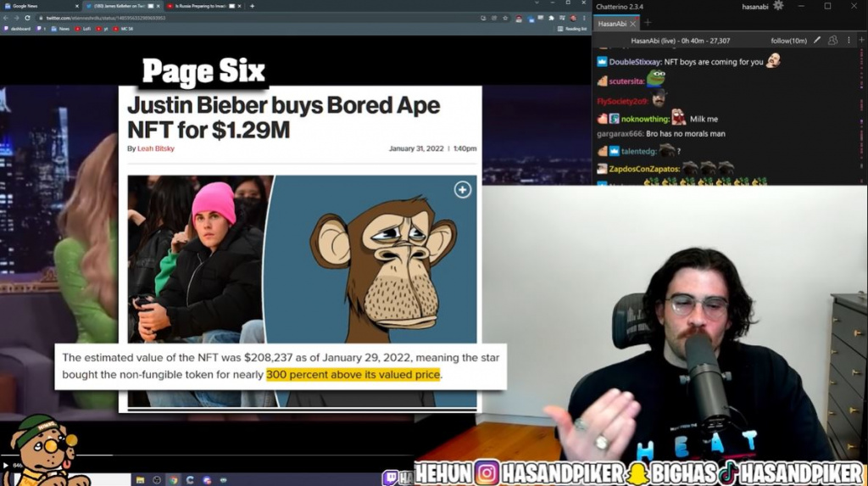This screenshot has width=868, height=486.
Task: Close the HasanAbi Chatterino tab
Action: tap(632, 24)
